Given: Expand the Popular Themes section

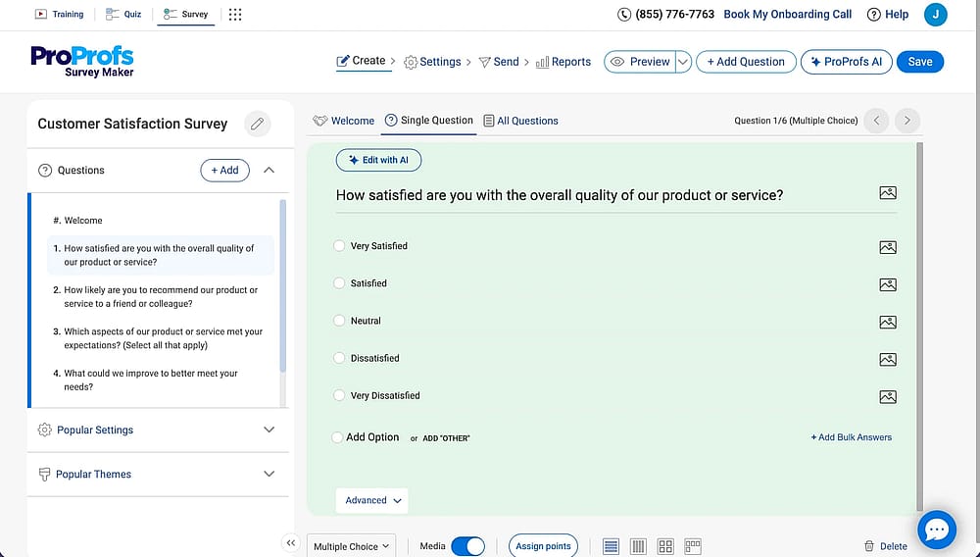Looking at the screenshot, I should pos(269,474).
